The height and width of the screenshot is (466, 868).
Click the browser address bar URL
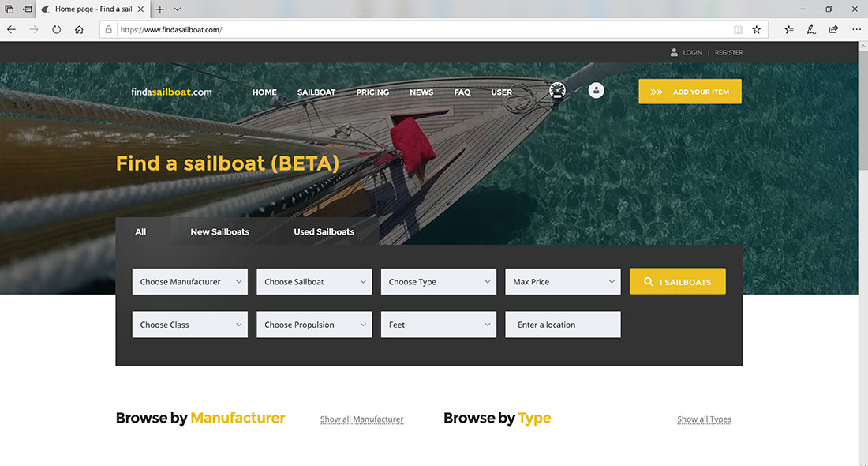coord(171,30)
